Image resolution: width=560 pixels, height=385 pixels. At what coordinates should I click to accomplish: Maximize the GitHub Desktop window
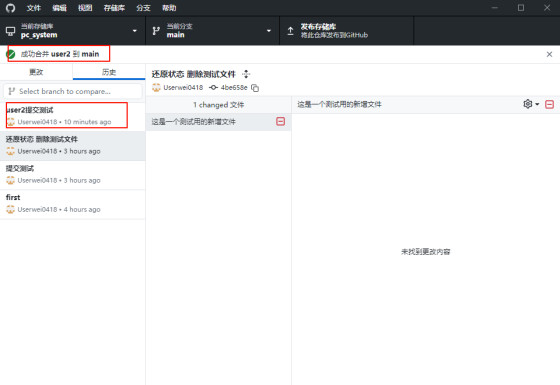click(521, 8)
